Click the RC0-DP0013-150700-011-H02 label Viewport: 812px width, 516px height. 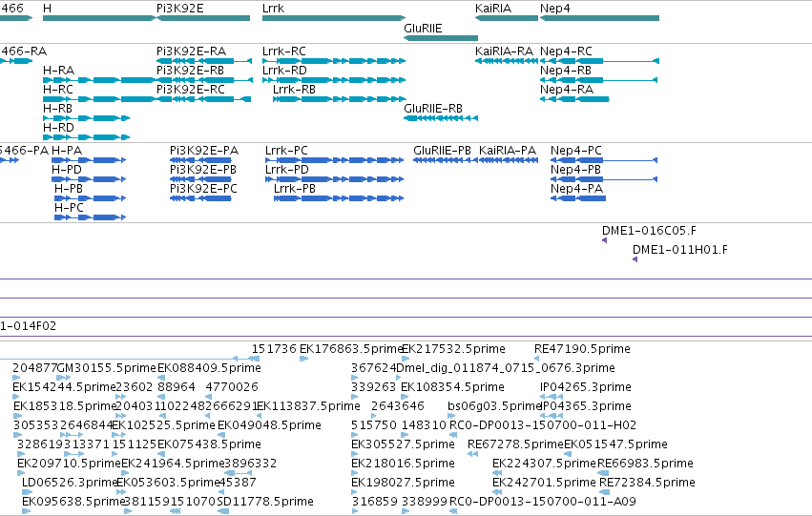[543, 426]
